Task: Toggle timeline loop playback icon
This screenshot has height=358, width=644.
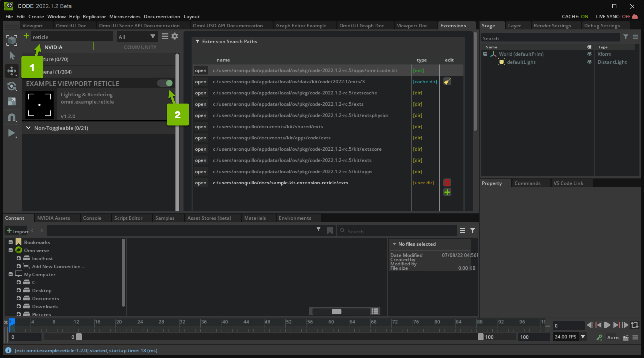Action: 635,325
